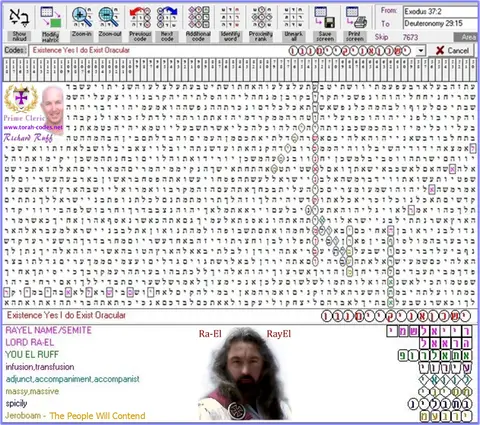Select the adjunct,accompaniment,accompanist entry
This screenshot has width=480, height=425.
point(73,379)
